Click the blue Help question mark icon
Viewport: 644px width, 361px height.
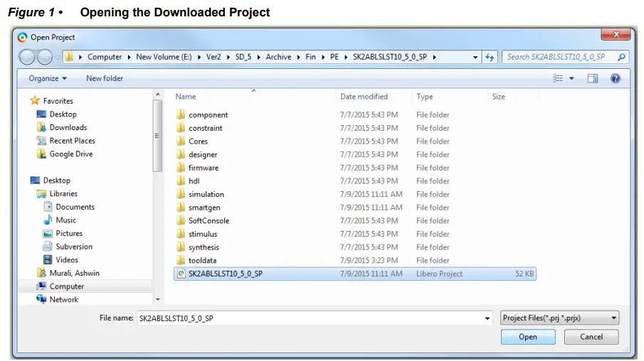(616, 78)
